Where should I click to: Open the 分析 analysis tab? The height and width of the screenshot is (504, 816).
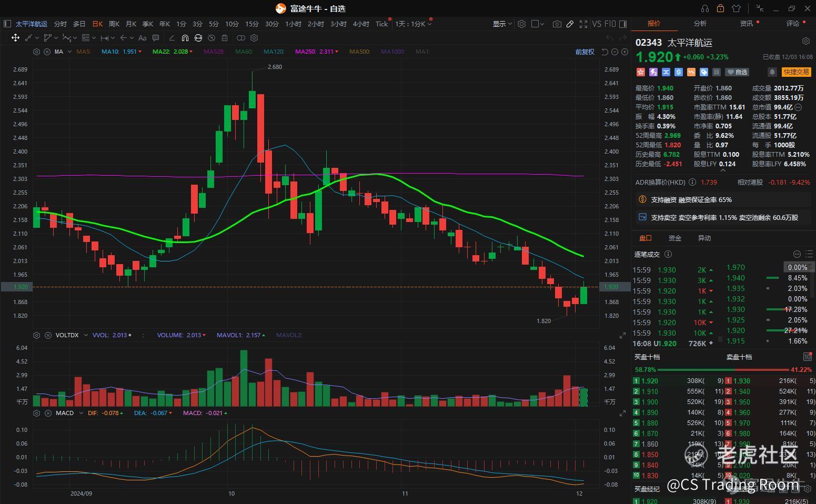[700, 24]
